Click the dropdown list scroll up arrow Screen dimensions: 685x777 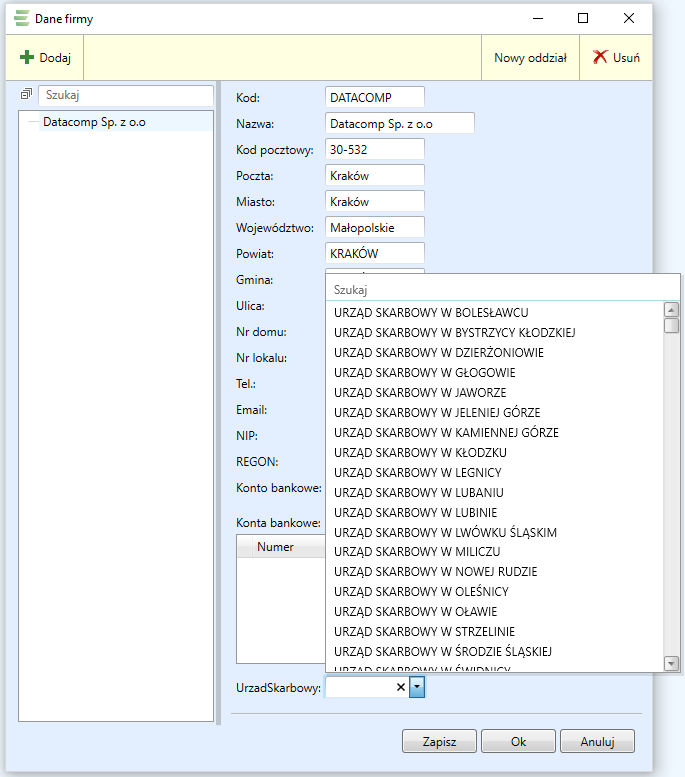(671, 309)
